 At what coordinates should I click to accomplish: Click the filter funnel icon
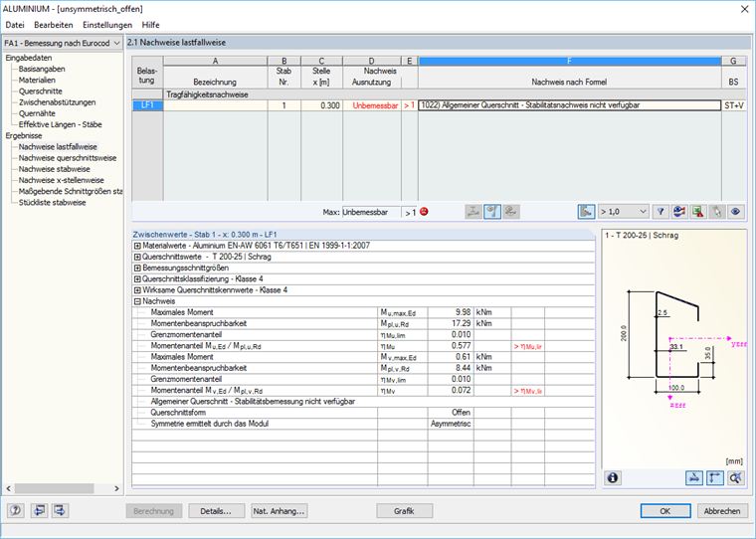[661, 212]
